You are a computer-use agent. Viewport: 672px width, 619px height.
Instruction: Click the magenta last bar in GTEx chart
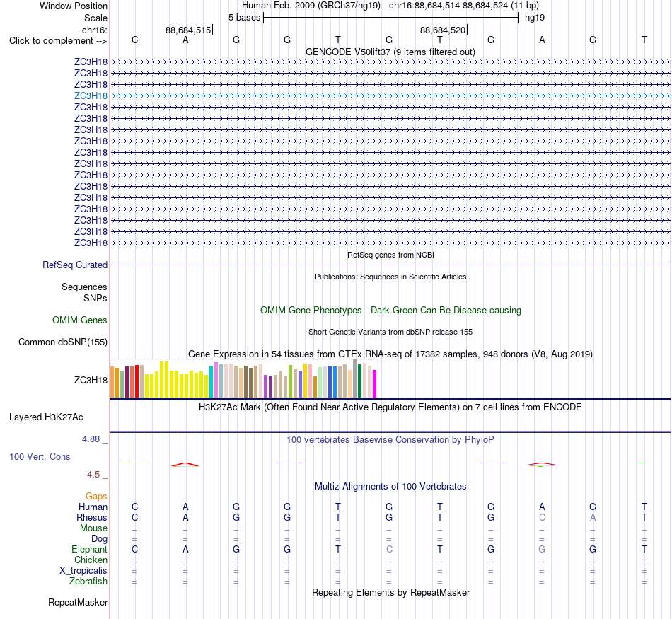pyautogui.click(x=375, y=384)
